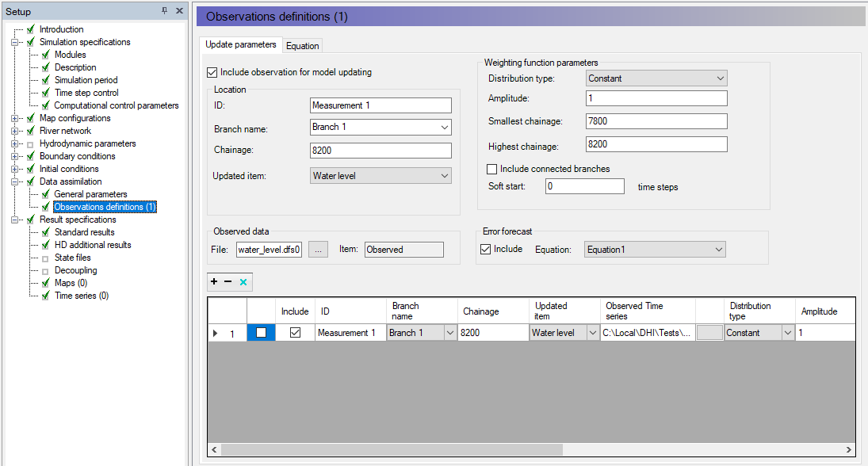Expand the Boundary conditions node

(15, 156)
